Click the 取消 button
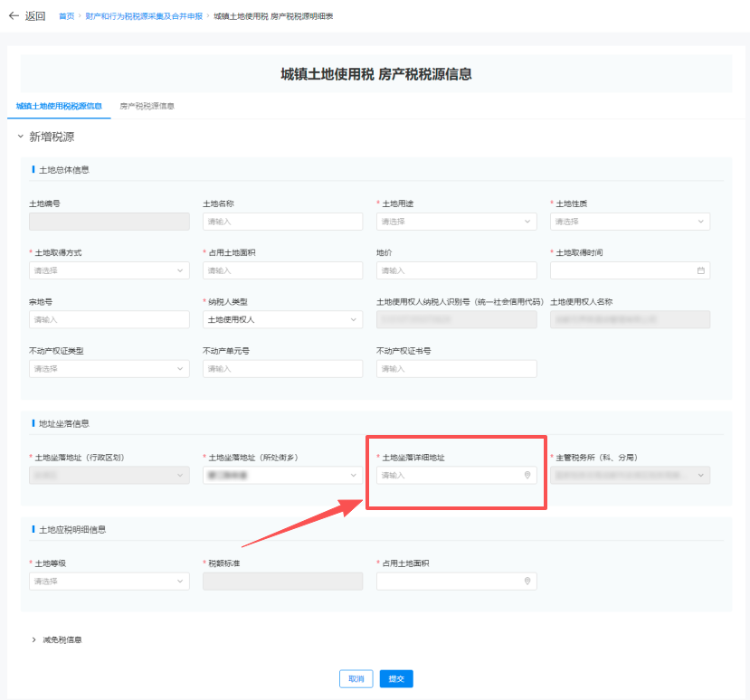The height and width of the screenshot is (700, 750). pos(356,679)
